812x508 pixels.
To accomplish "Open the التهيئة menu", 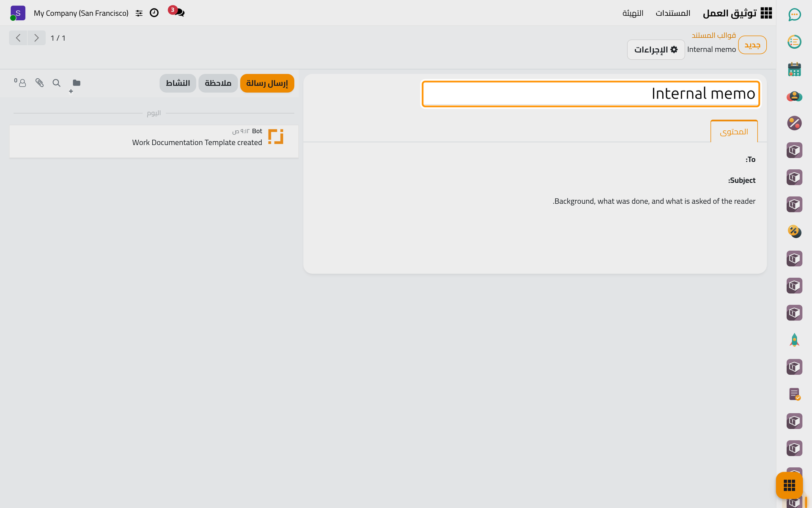I will pyautogui.click(x=633, y=13).
